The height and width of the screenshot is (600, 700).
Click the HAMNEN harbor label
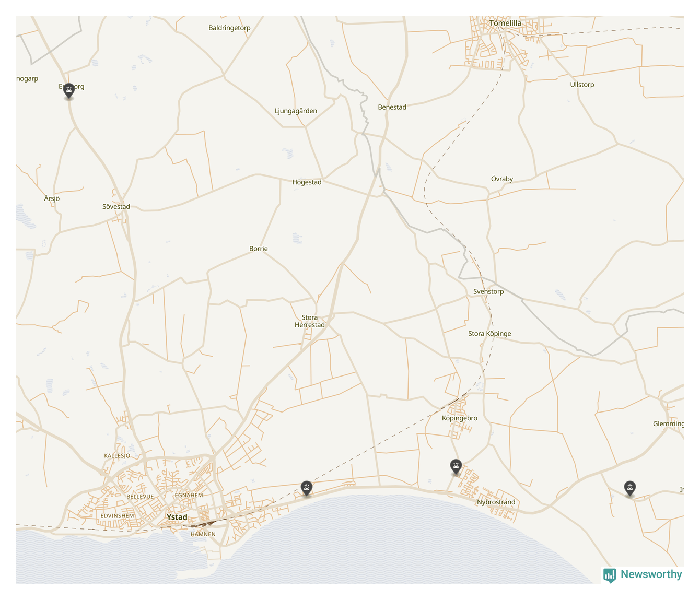coord(203,534)
